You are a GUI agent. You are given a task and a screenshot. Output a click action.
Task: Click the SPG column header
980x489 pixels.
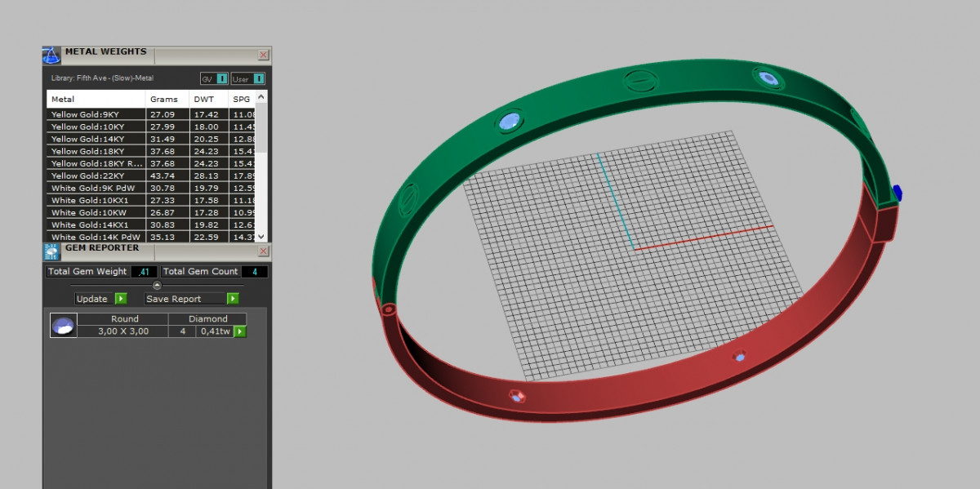pos(242,99)
